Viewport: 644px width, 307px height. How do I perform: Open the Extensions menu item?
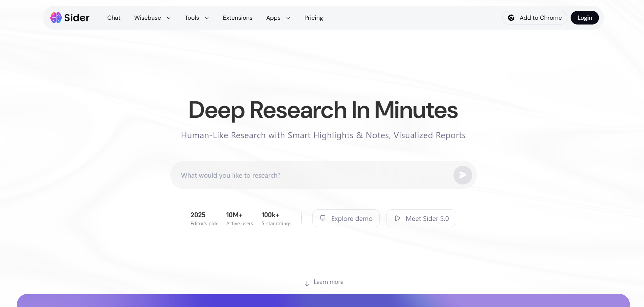pos(237,18)
